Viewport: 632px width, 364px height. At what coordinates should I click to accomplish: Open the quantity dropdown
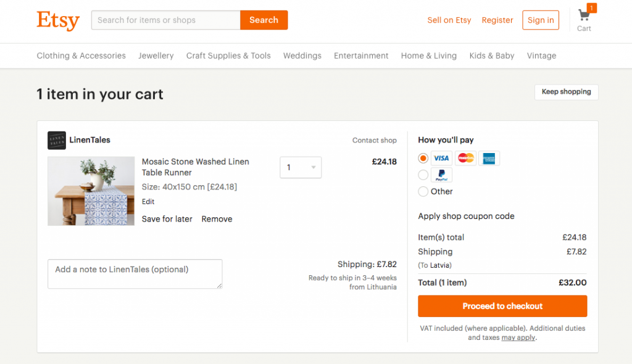click(301, 167)
